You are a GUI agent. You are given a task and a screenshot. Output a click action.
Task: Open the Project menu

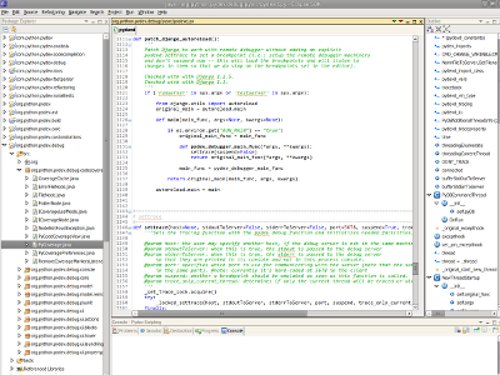pyautogui.click(x=115, y=12)
